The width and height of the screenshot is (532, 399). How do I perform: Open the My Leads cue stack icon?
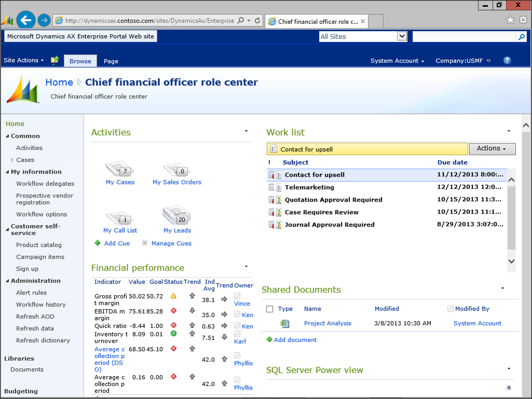pyautogui.click(x=177, y=215)
